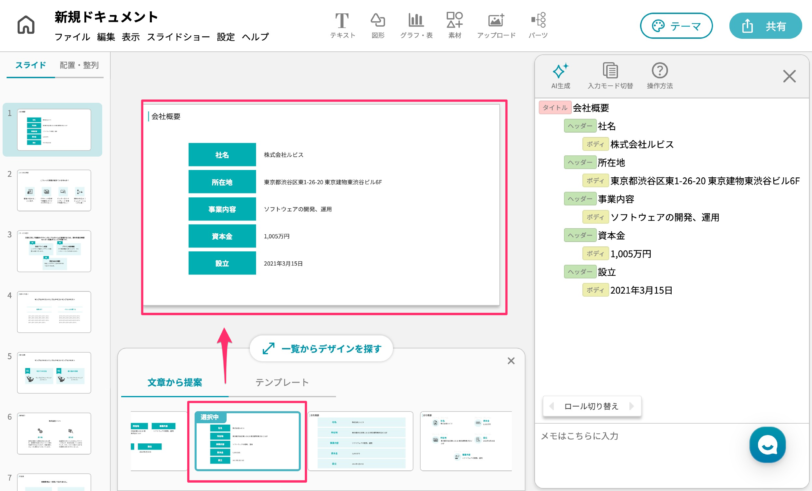Click 一覧からデザインを探す button
Image resolution: width=812 pixels, height=491 pixels.
(322, 349)
